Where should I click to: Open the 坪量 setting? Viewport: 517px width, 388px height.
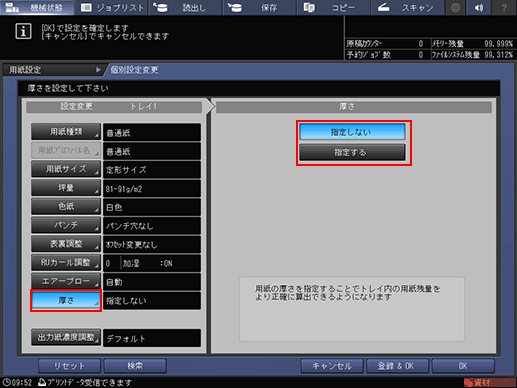pyautogui.click(x=66, y=188)
